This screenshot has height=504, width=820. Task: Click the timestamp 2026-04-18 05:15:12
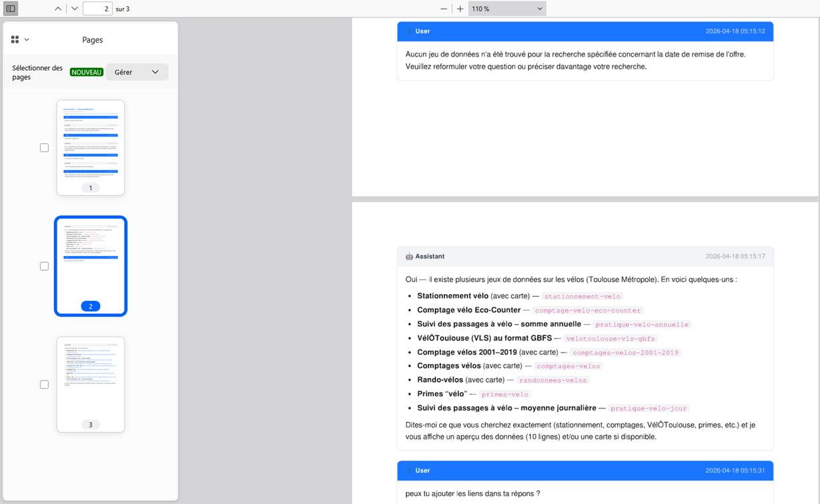tap(735, 31)
